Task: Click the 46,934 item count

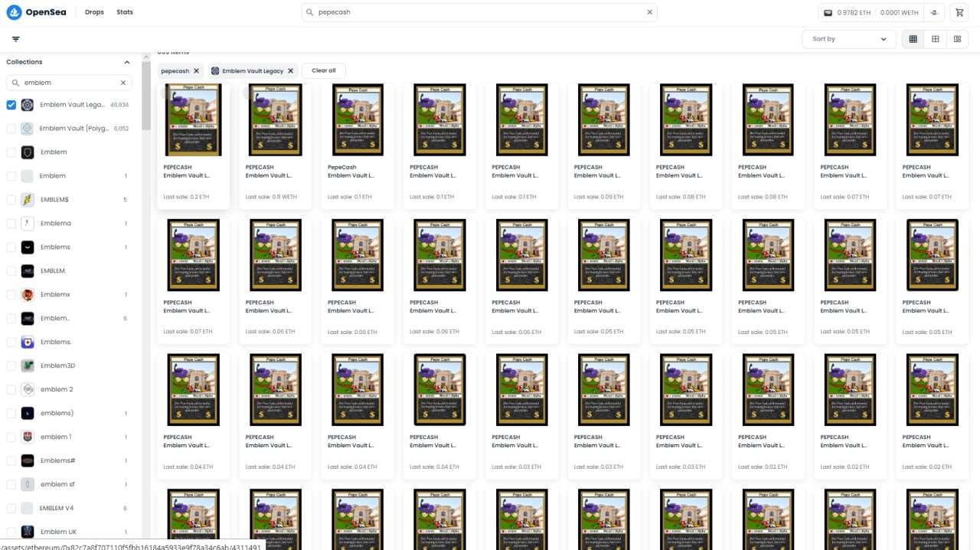Action: click(x=119, y=105)
